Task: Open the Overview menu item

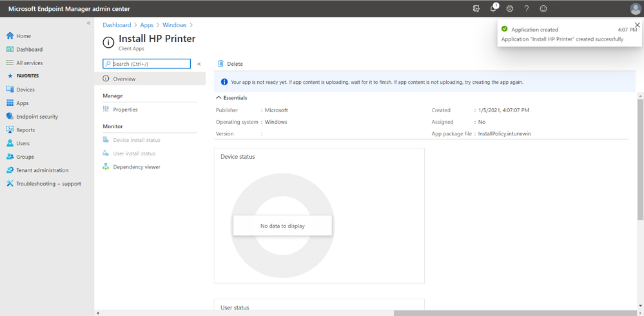Action: (150, 79)
